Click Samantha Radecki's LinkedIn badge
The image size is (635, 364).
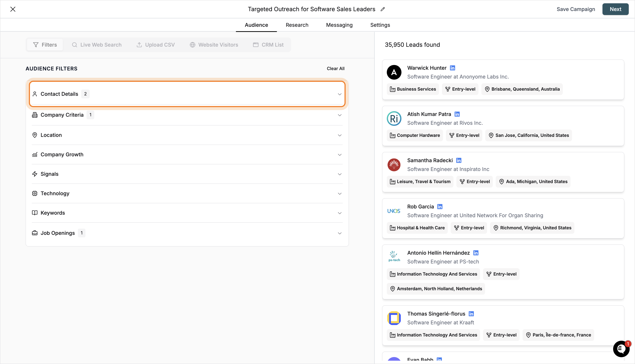(x=459, y=160)
